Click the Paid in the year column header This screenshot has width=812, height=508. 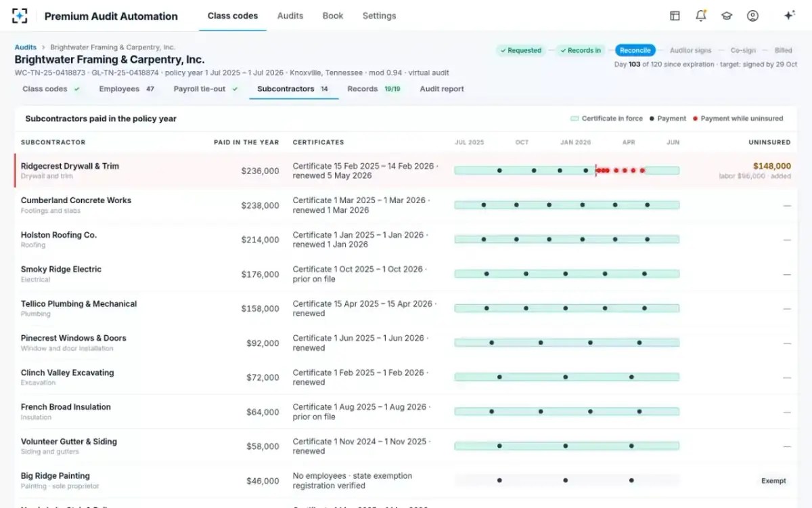coord(246,142)
